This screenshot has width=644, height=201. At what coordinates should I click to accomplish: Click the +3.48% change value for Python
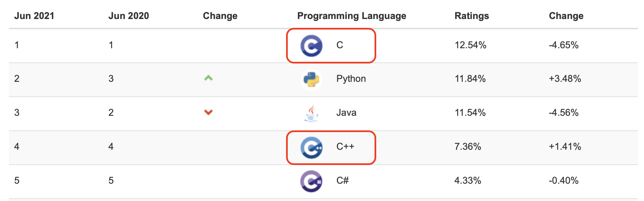[565, 79]
